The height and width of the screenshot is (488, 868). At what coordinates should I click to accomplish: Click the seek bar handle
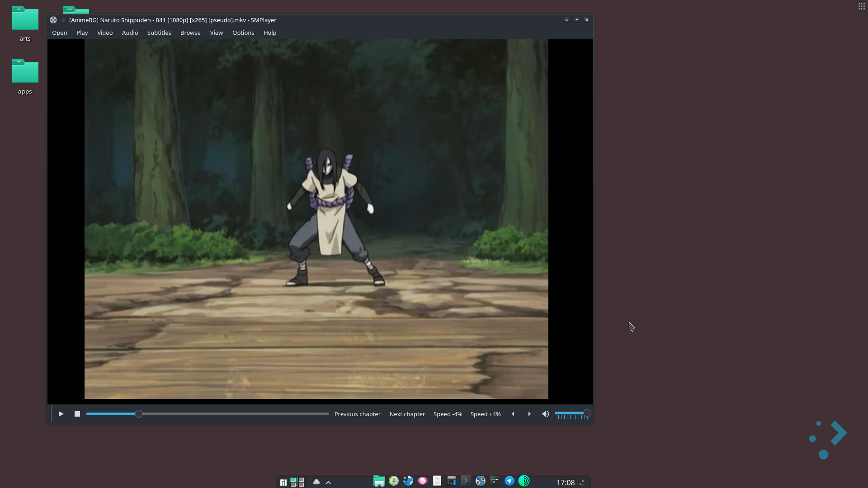pyautogui.click(x=139, y=414)
